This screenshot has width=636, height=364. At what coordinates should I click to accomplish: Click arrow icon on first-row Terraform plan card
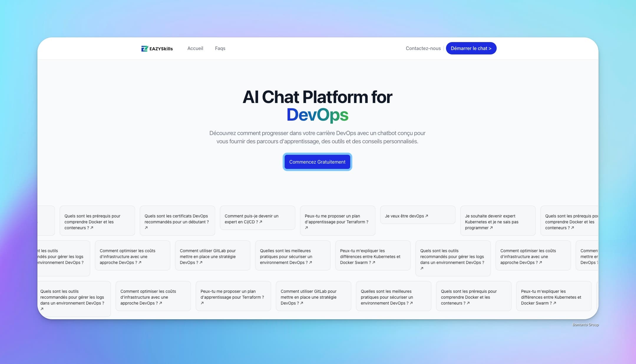[306, 228]
